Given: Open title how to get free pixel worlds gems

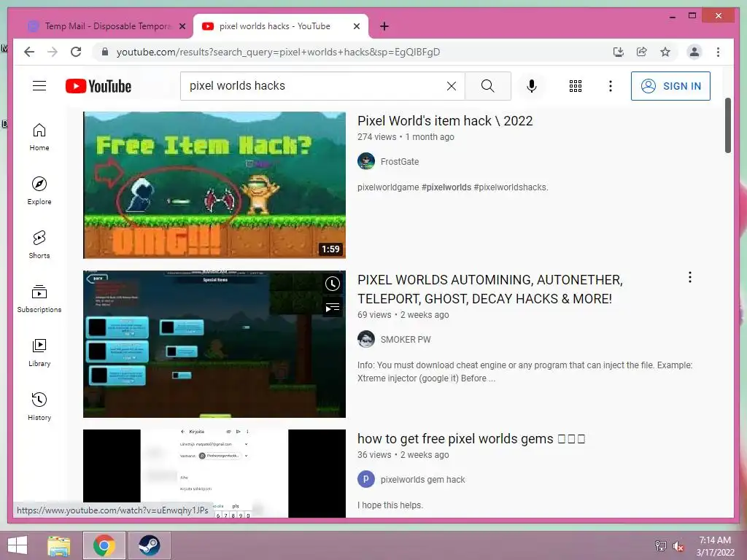Looking at the screenshot, I should [471, 438].
